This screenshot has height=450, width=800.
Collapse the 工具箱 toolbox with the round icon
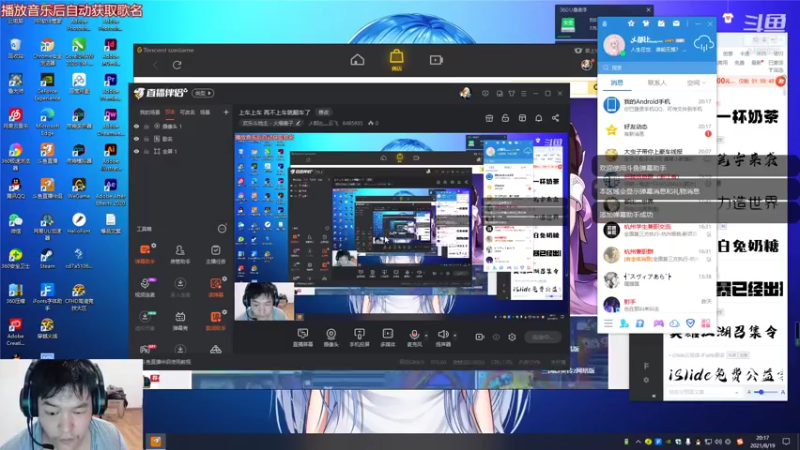pos(221,229)
